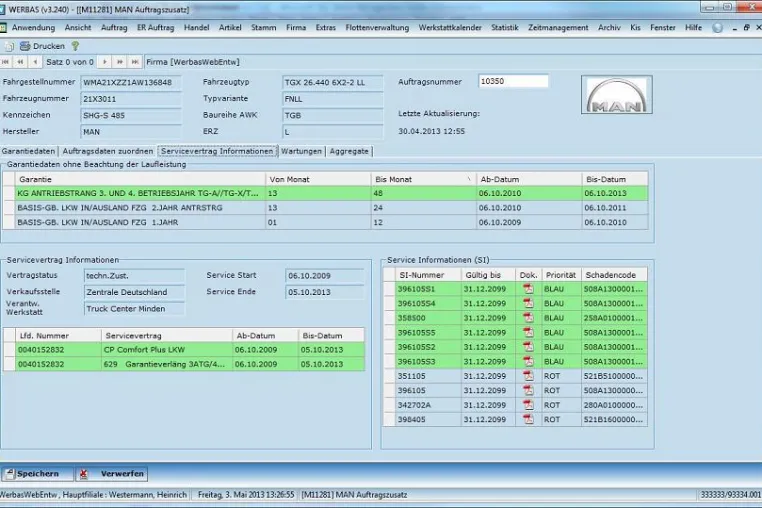Click the new document icon beside Drucken
Image resolution: width=762 pixels, height=508 pixels.
pos(9,47)
